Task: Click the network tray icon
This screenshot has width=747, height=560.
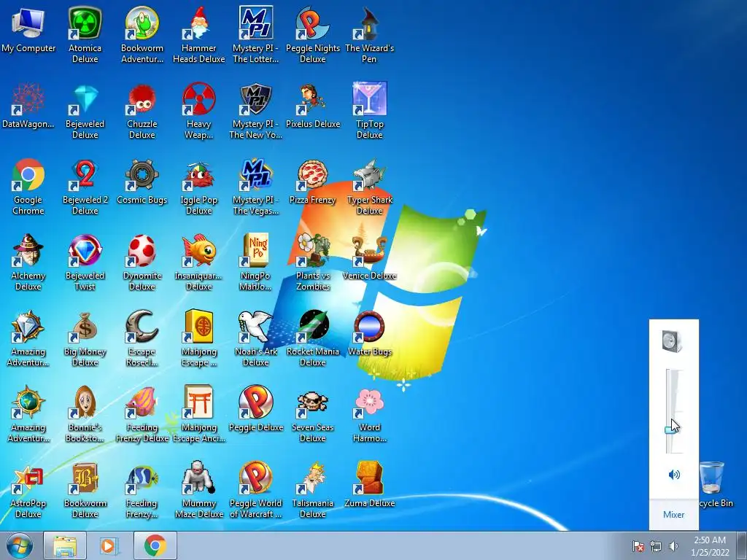Action: click(656, 545)
